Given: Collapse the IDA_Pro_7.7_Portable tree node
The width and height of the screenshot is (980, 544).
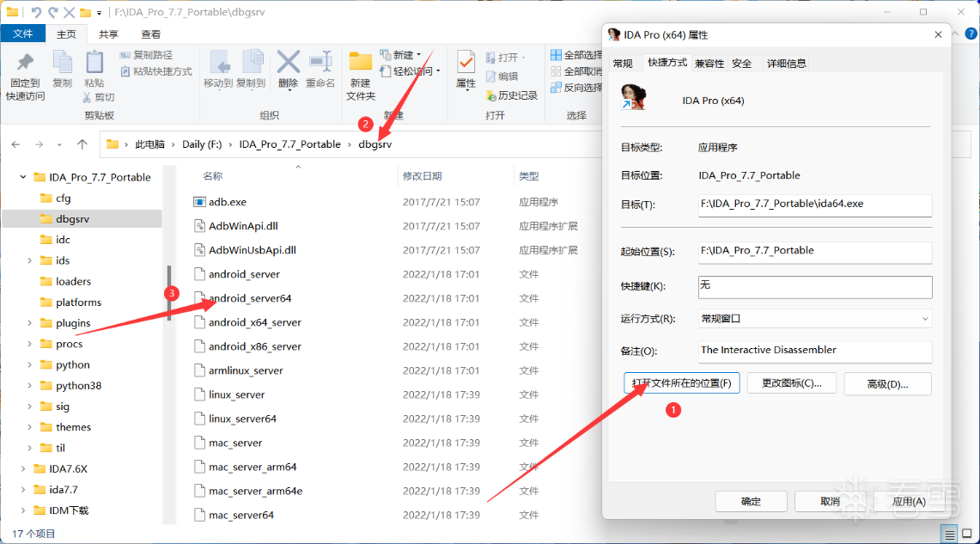Looking at the screenshot, I should coord(23,177).
